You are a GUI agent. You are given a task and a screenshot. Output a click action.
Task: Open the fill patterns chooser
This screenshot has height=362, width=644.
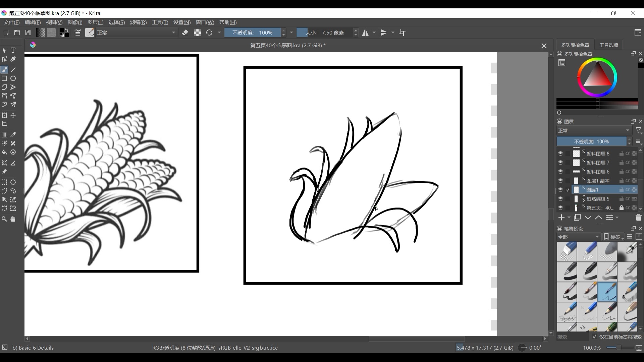click(51, 33)
